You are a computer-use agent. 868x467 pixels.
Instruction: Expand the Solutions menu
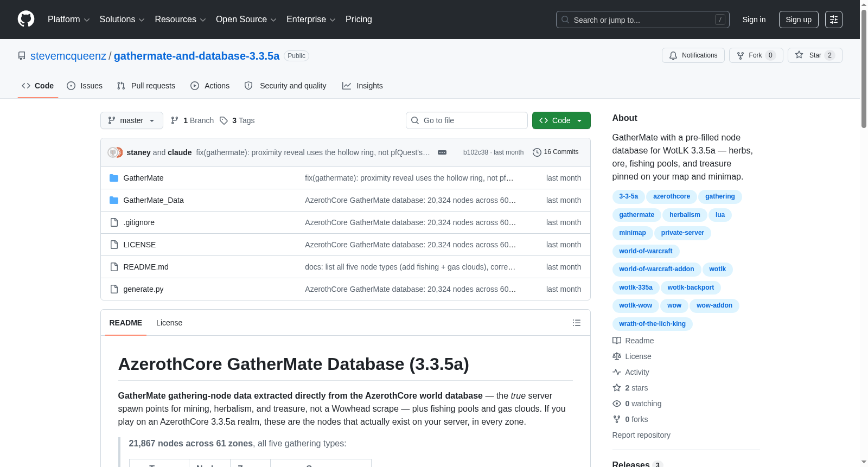point(122,20)
